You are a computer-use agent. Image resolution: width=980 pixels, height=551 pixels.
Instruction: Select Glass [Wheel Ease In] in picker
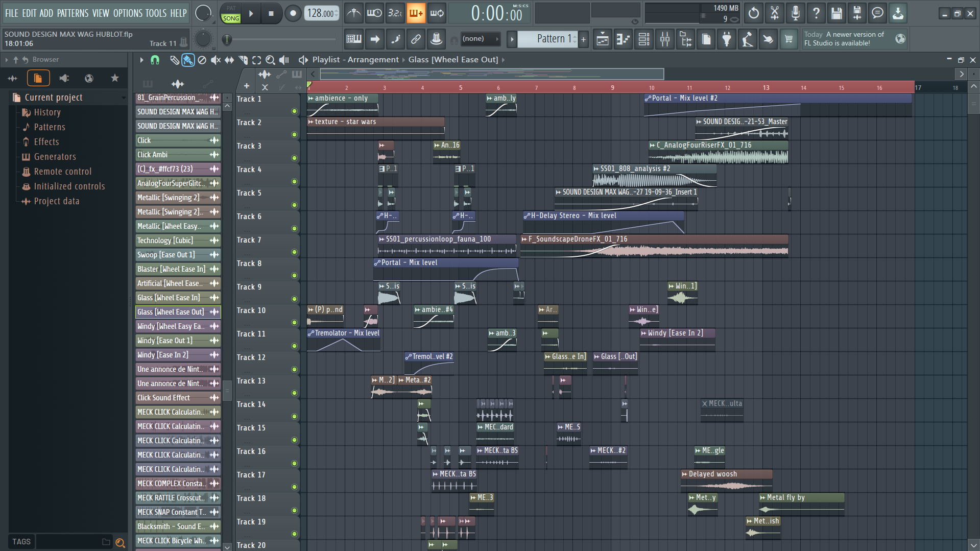(178, 298)
